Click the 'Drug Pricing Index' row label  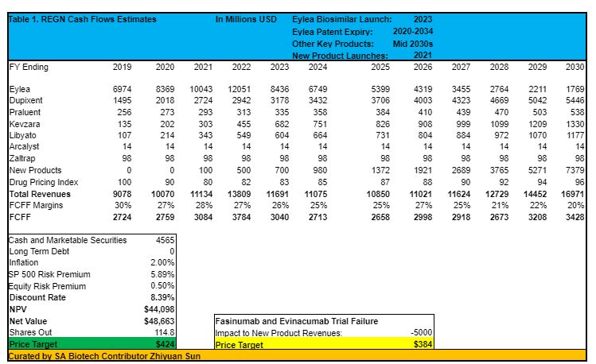pos(44,182)
